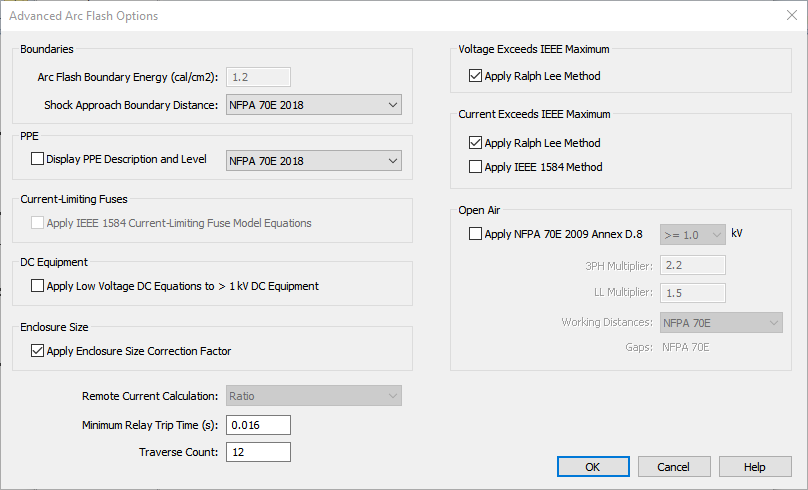Open the Shock Approach Boundary Distance dropdown

coord(313,105)
